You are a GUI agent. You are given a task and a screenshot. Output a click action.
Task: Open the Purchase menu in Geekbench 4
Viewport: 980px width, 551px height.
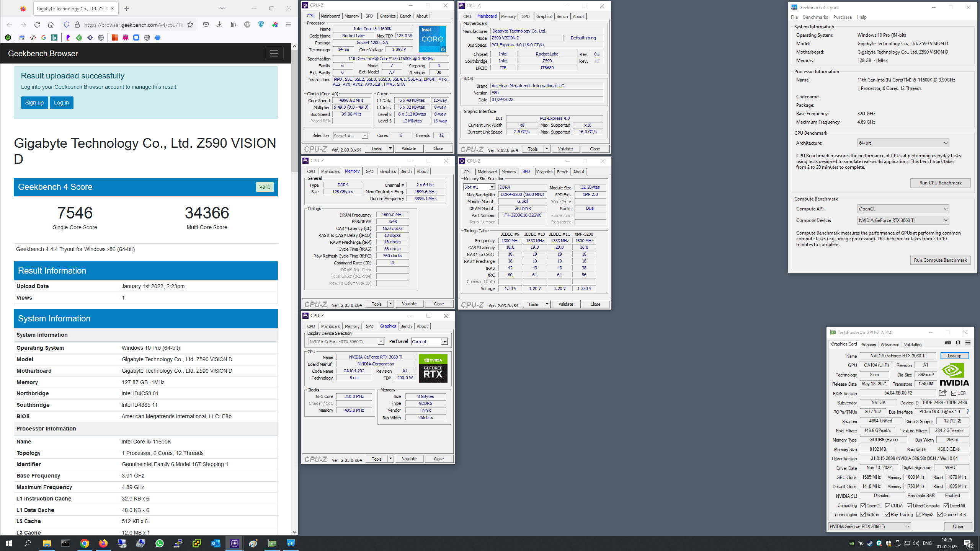[843, 17]
